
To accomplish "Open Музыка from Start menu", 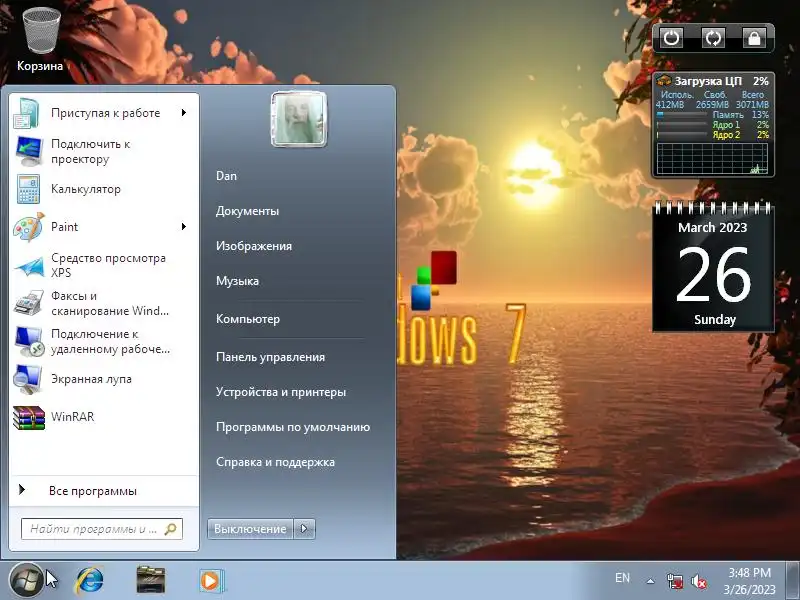I will (x=237, y=281).
